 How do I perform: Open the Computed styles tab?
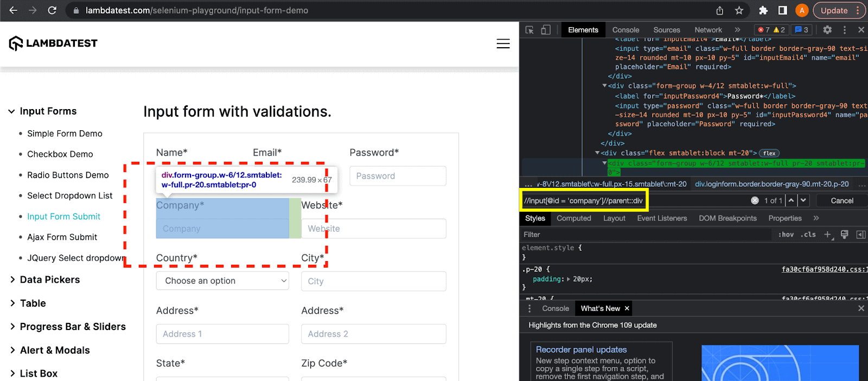(573, 218)
